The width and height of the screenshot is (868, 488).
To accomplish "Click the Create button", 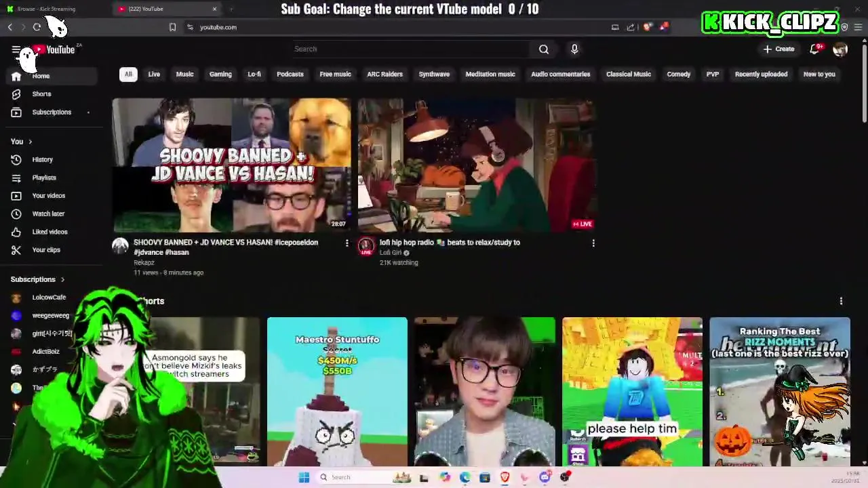I will point(778,49).
